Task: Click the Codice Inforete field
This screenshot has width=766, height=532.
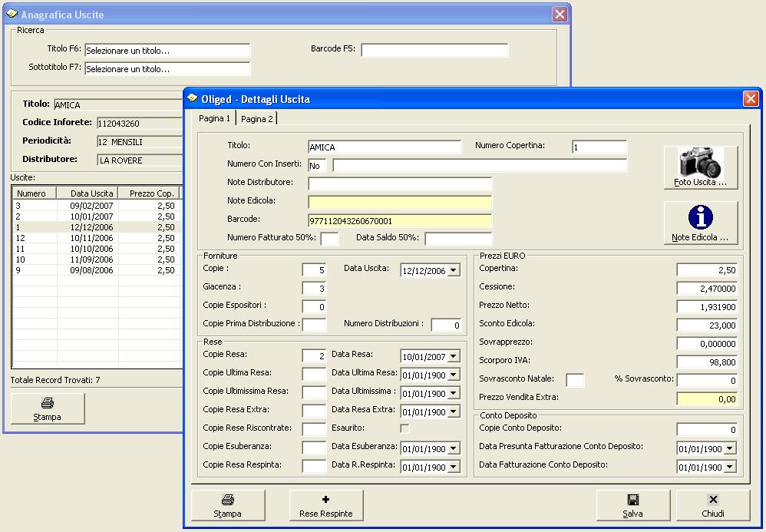Action: click(140, 124)
